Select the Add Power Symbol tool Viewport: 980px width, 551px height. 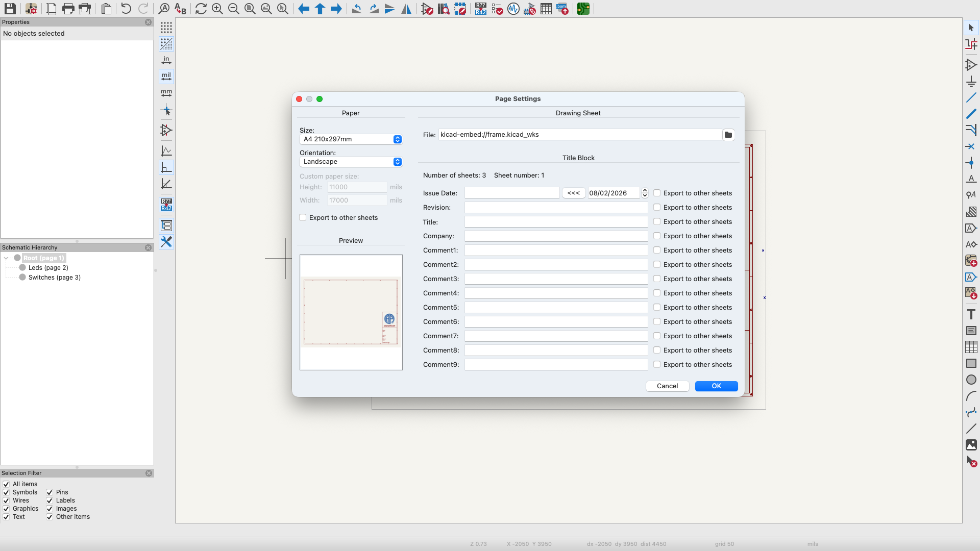971,82
